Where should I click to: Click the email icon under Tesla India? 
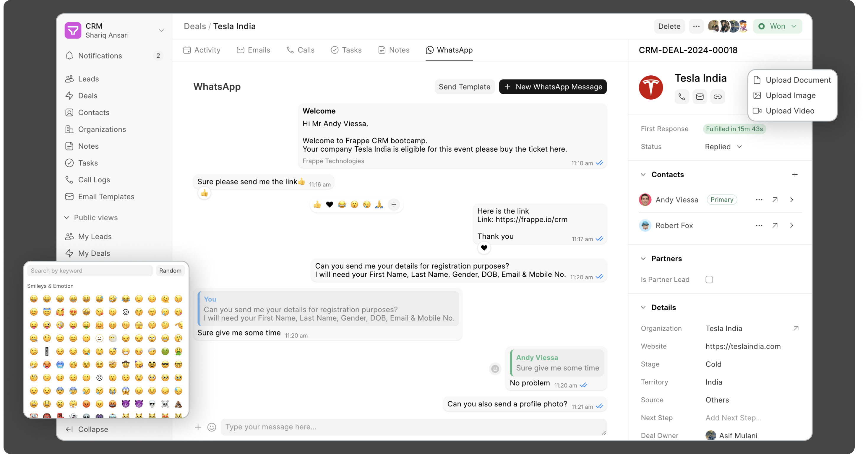[700, 97]
